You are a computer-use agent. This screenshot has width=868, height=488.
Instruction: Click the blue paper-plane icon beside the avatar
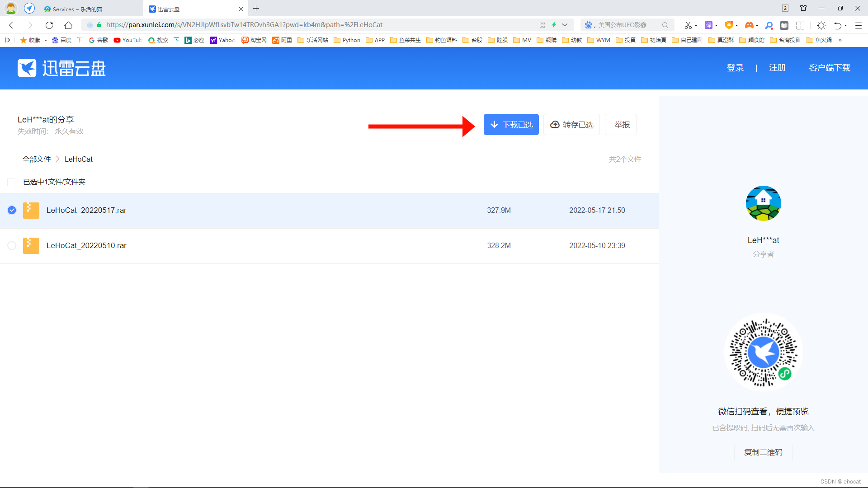coord(29,8)
